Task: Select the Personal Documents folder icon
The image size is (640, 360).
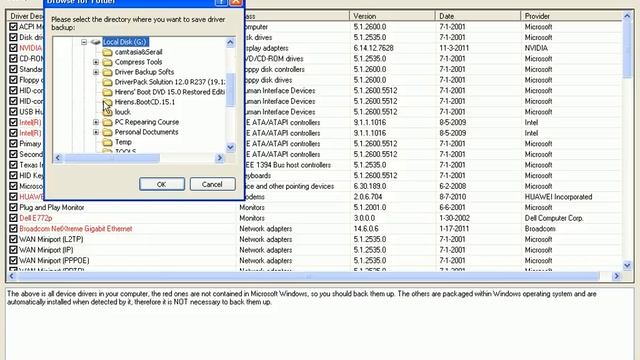Action: click(x=107, y=132)
